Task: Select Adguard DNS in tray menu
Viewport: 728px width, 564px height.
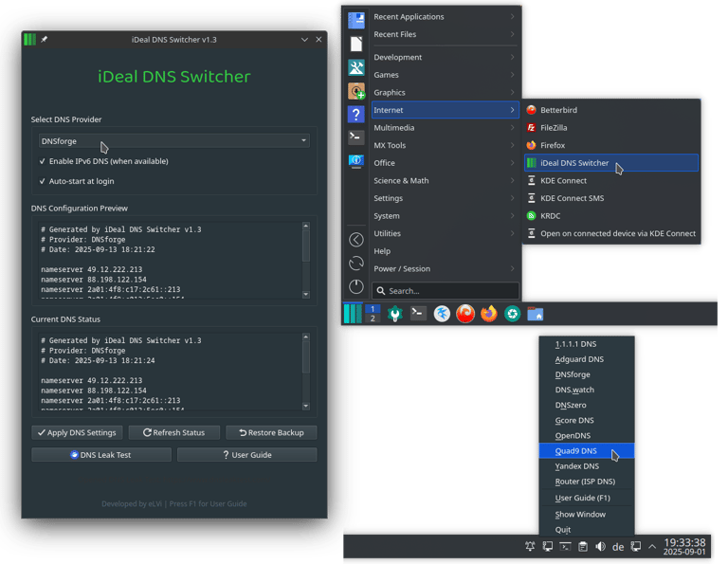Action: (x=587, y=359)
